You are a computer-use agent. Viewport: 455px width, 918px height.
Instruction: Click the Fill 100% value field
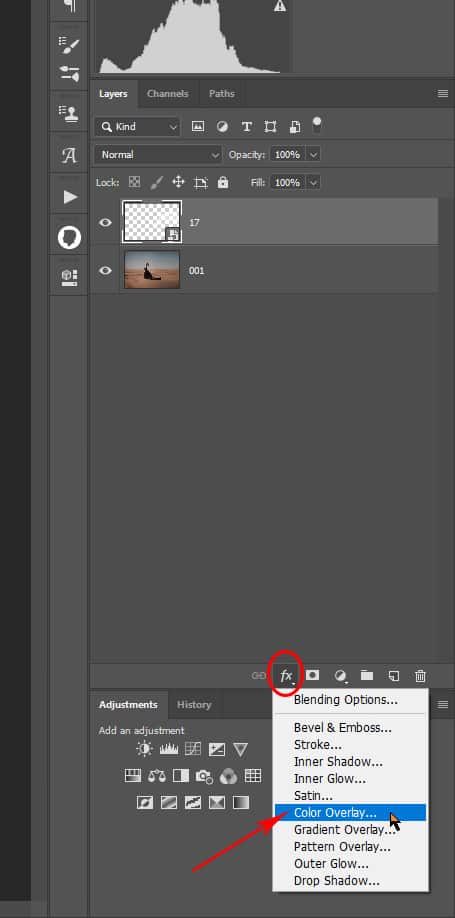288,183
